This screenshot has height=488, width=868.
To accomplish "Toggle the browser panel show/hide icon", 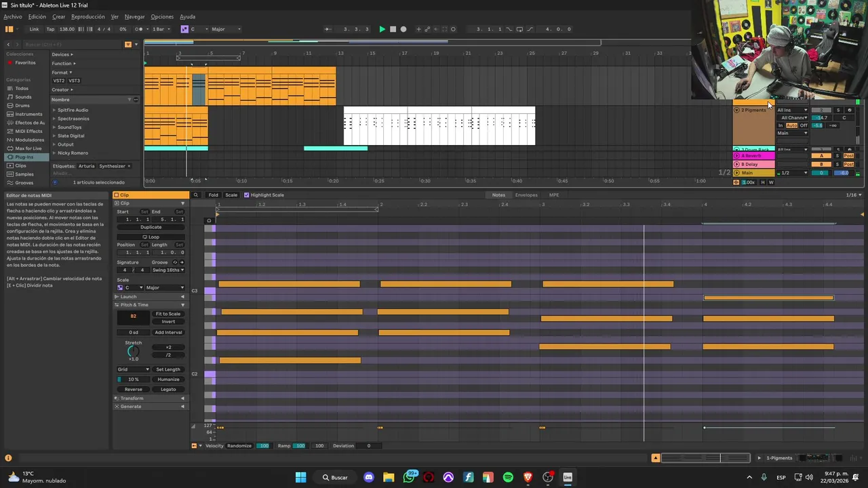I will pos(9,29).
